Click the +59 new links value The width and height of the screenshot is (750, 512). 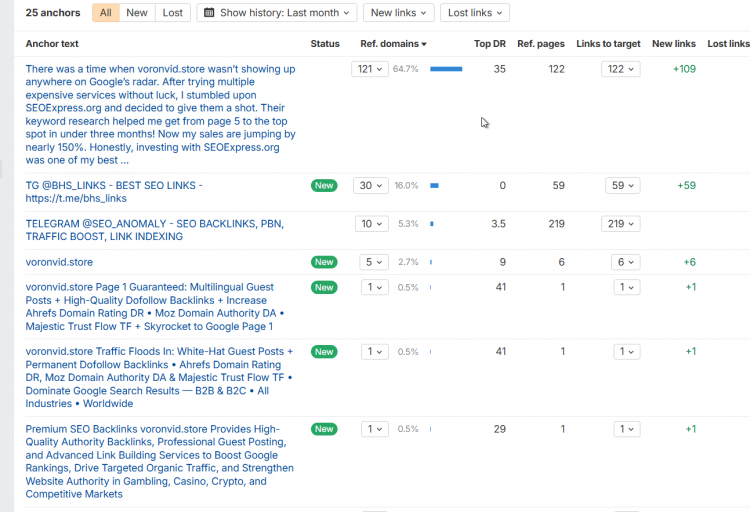[686, 186]
